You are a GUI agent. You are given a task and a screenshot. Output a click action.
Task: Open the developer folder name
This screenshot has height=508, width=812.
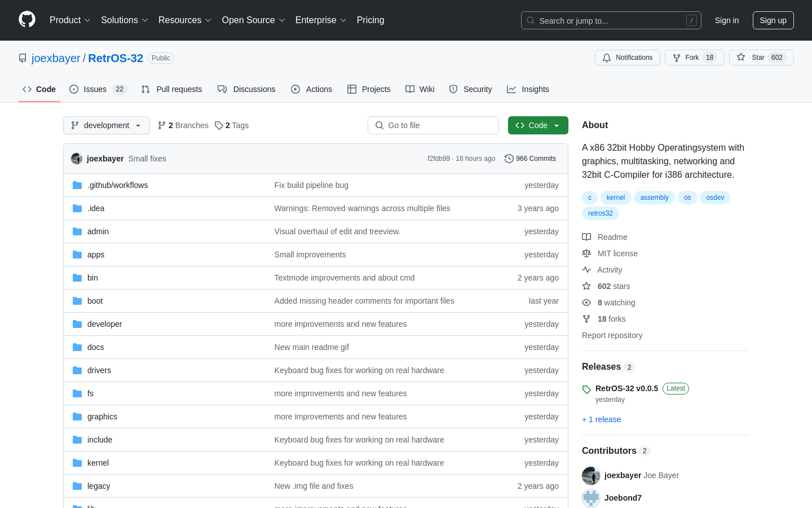[104, 324]
